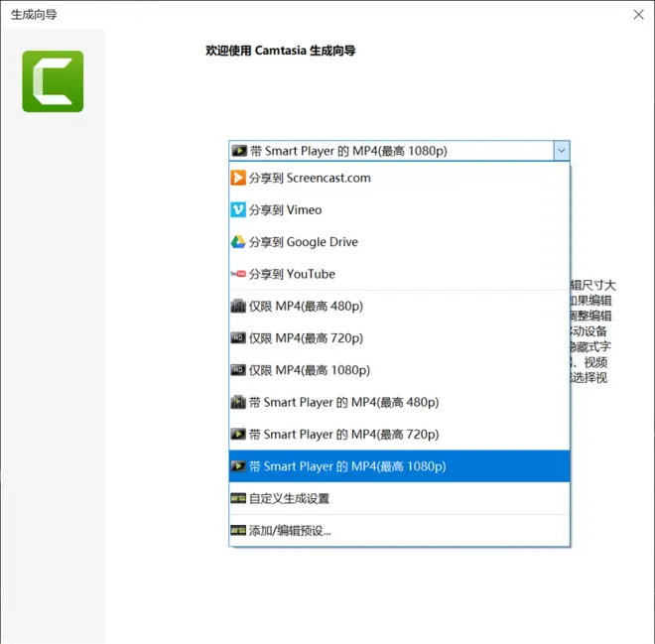Click the icon beside 仅限 MP4(最高 480p)
The image size is (655, 644).
pyautogui.click(x=238, y=307)
